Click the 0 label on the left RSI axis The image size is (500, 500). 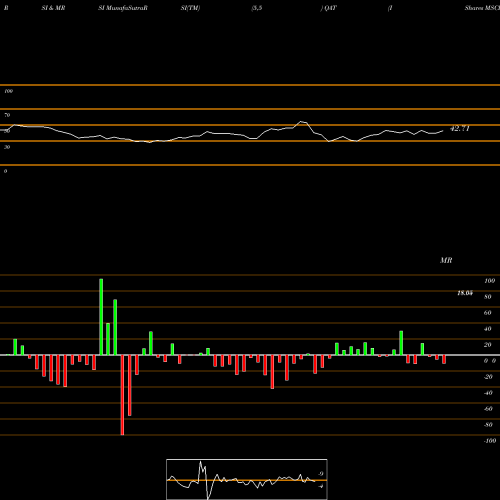(5, 171)
